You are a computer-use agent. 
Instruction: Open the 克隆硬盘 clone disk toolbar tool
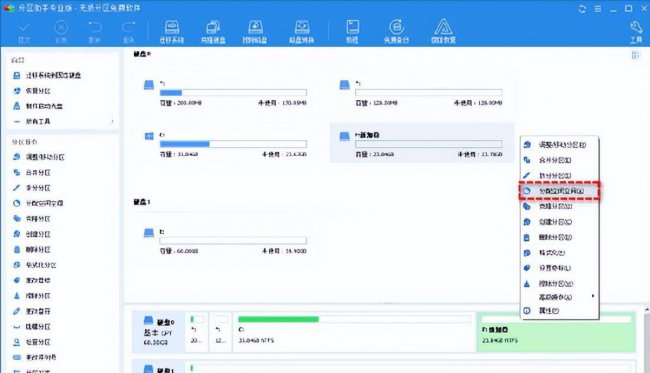[213, 32]
